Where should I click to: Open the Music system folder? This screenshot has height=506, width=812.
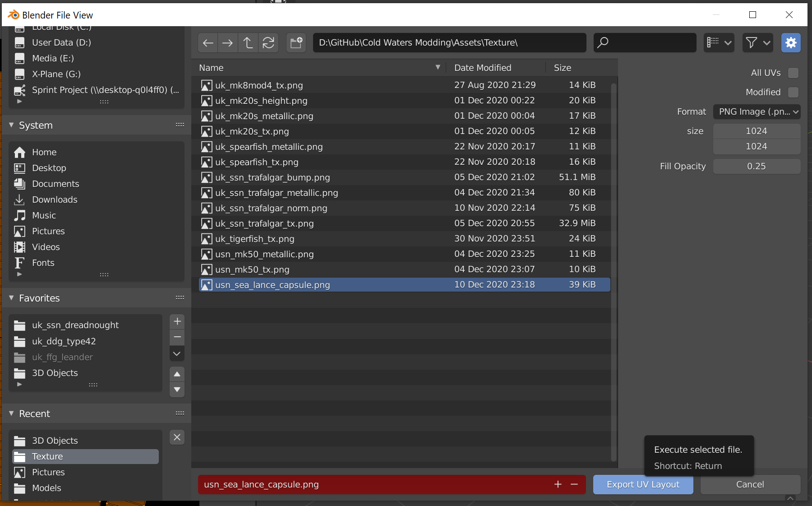(x=97, y=215)
